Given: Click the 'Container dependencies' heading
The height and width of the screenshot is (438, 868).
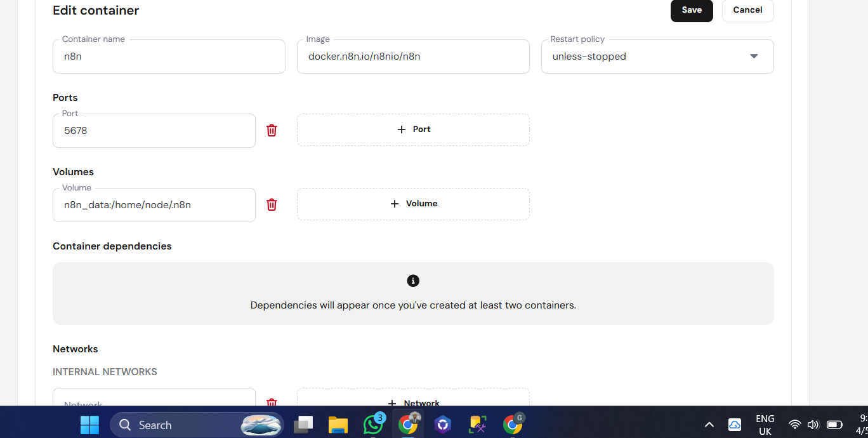Looking at the screenshot, I should click(x=112, y=246).
